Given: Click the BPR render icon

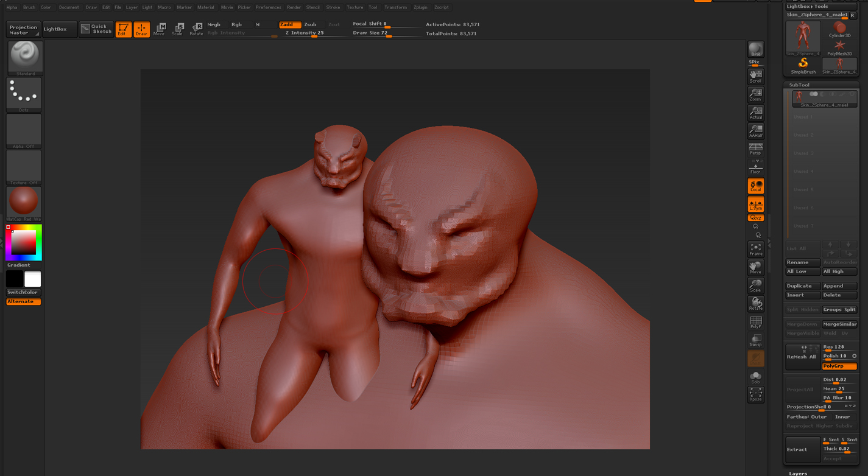Looking at the screenshot, I should coord(755,49).
